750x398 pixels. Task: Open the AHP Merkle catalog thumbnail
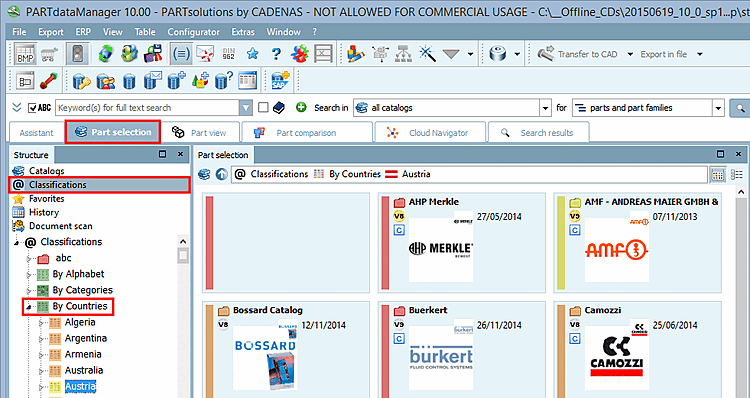[x=441, y=246]
